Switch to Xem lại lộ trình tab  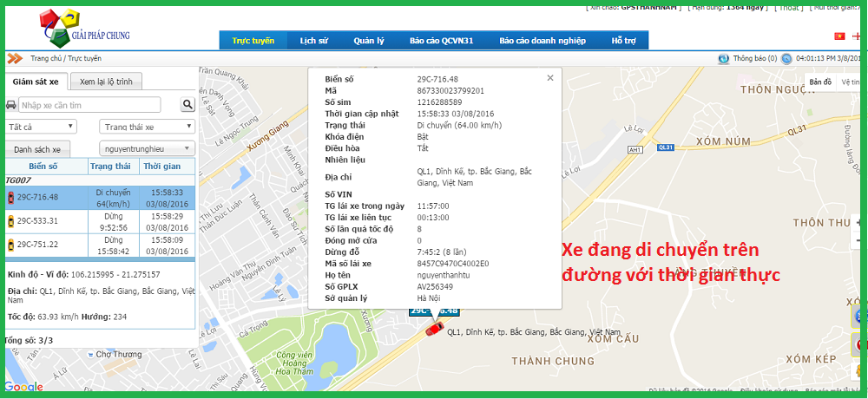106,82
